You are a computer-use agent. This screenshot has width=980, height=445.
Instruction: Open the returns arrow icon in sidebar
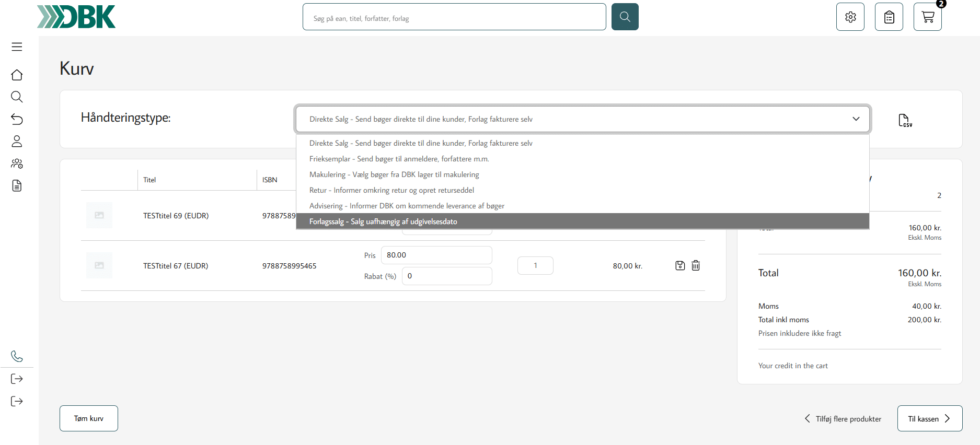pyautogui.click(x=17, y=119)
